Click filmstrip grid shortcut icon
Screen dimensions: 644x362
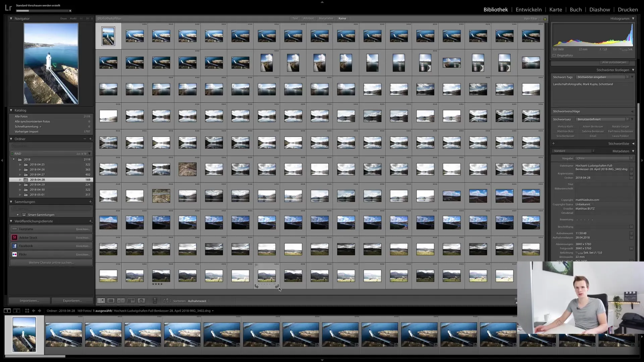click(x=27, y=311)
